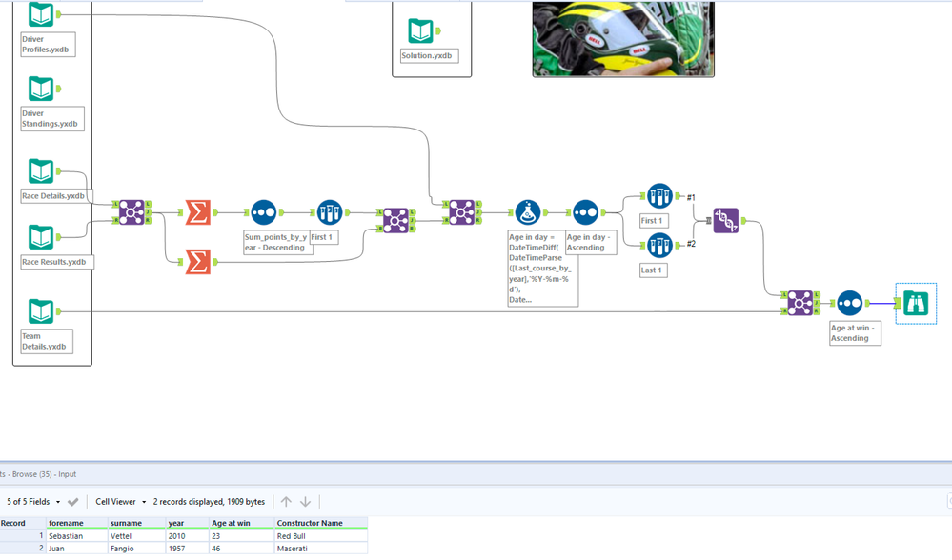This screenshot has width=952, height=560.
Task: Select the Maserati constructor cell
Action: pos(321,549)
